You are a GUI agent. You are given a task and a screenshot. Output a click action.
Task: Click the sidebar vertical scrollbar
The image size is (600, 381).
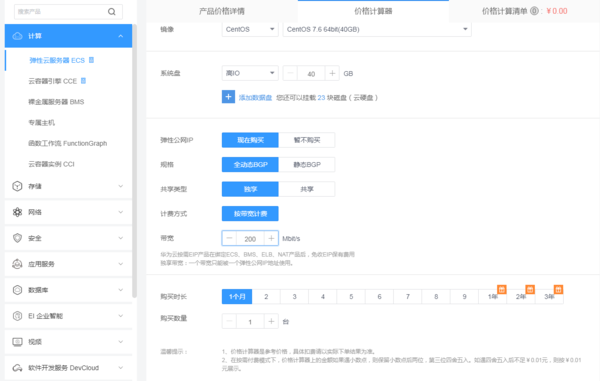pyautogui.click(x=134, y=161)
